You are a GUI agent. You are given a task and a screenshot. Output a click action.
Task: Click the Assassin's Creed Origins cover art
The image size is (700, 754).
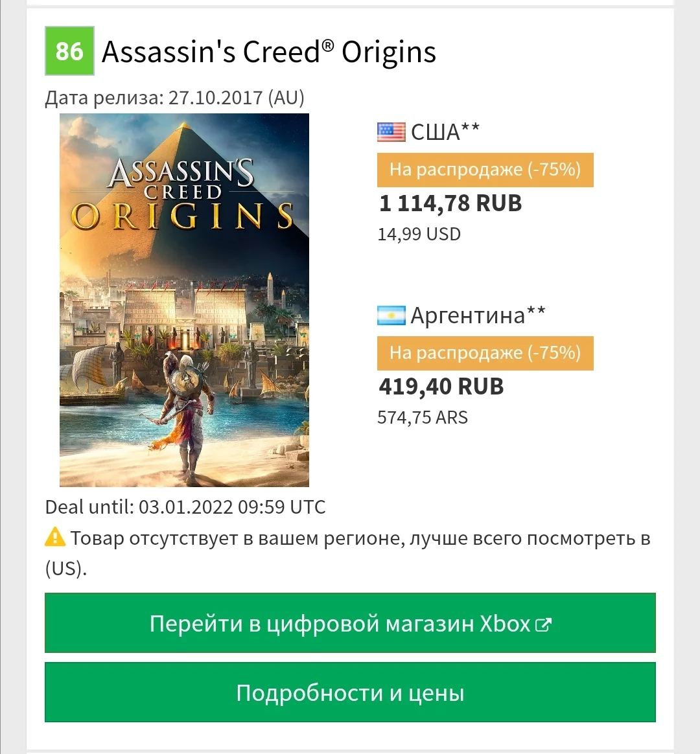pyautogui.click(x=184, y=300)
